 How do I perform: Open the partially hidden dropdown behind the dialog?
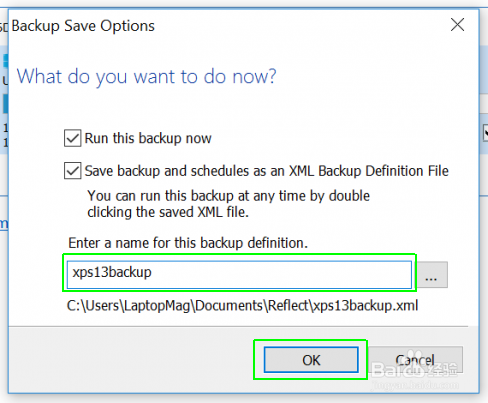click(485, 133)
